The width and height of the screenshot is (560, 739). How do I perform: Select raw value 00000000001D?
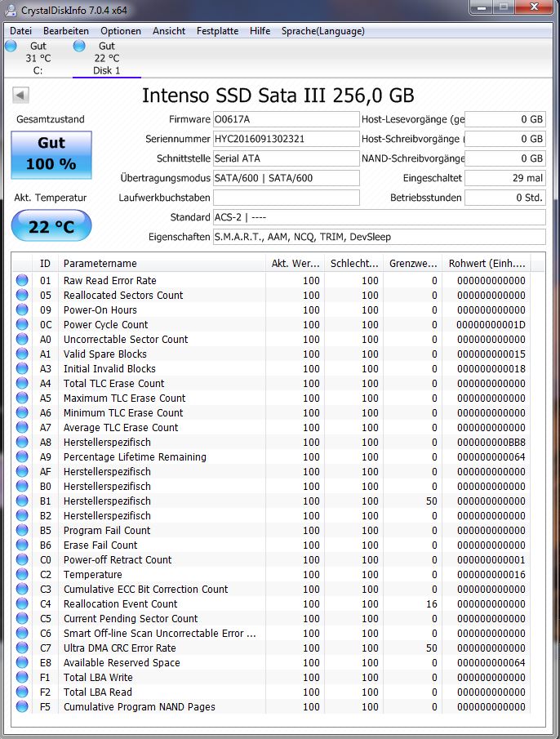tap(491, 325)
